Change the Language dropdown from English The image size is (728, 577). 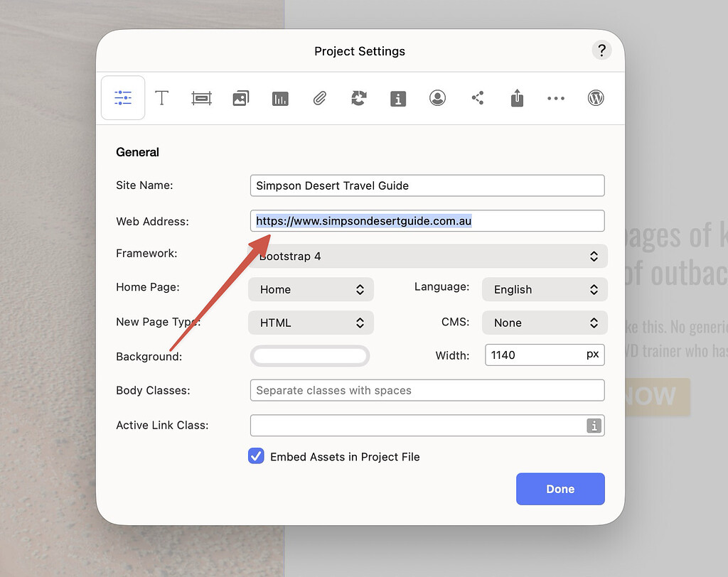545,289
